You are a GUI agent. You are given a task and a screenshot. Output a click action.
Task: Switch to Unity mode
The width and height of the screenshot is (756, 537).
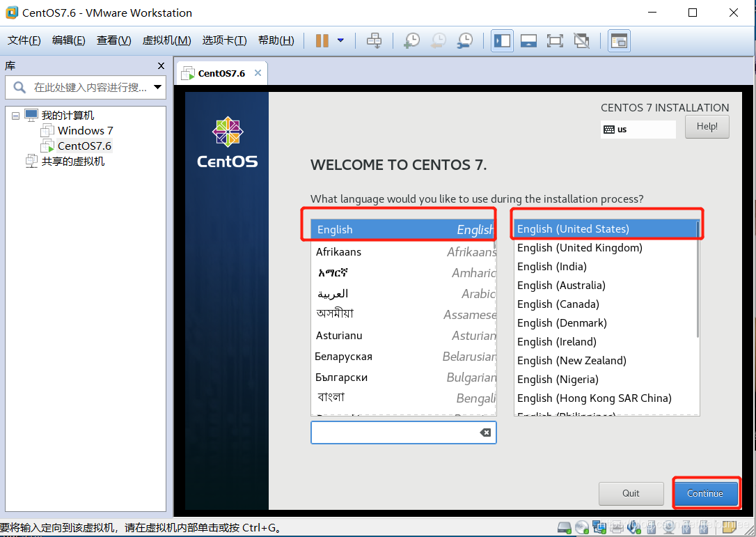coord(581,40)
